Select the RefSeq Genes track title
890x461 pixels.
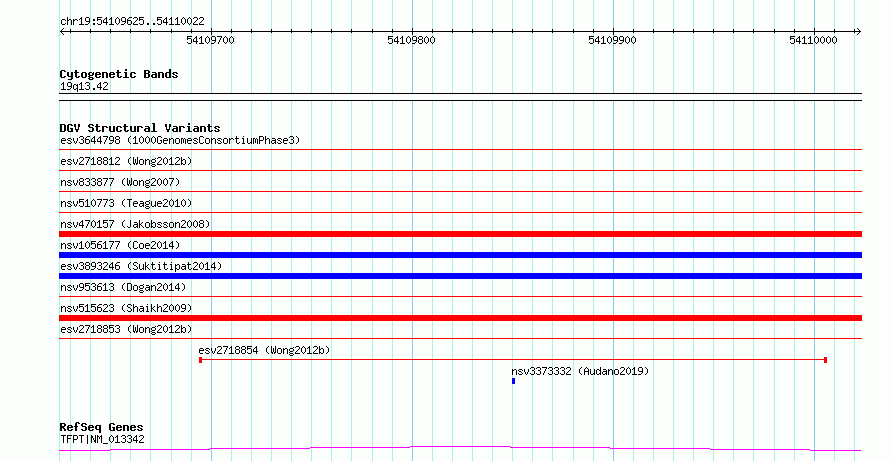click(101, 427)
